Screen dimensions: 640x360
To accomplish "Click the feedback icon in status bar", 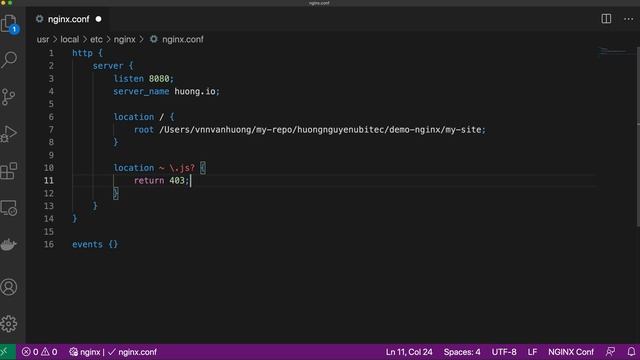I will click(x=610, y=352).
